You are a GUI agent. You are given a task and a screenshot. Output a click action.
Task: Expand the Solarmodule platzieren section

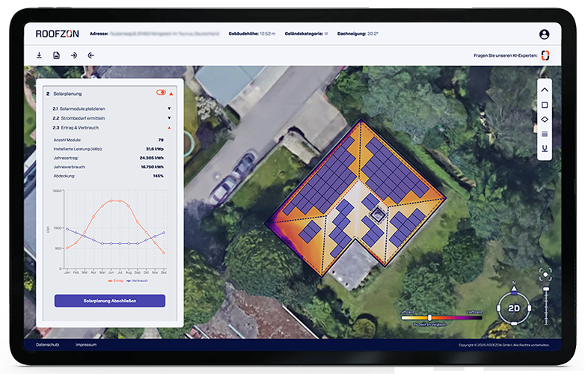tap(169, 108)
